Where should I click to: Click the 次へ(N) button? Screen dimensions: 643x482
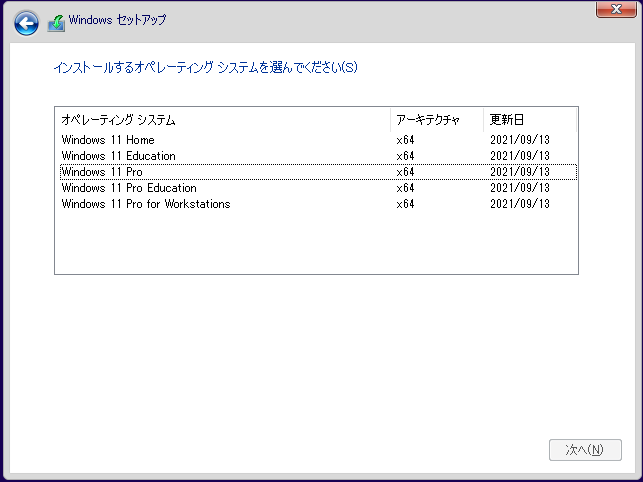[585, 450]
